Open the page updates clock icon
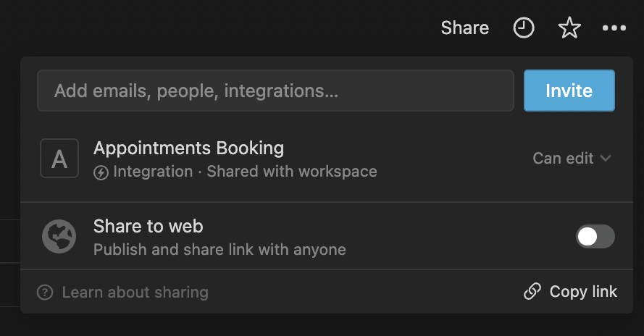The image size is (644, 336). [x=524, y=28]
